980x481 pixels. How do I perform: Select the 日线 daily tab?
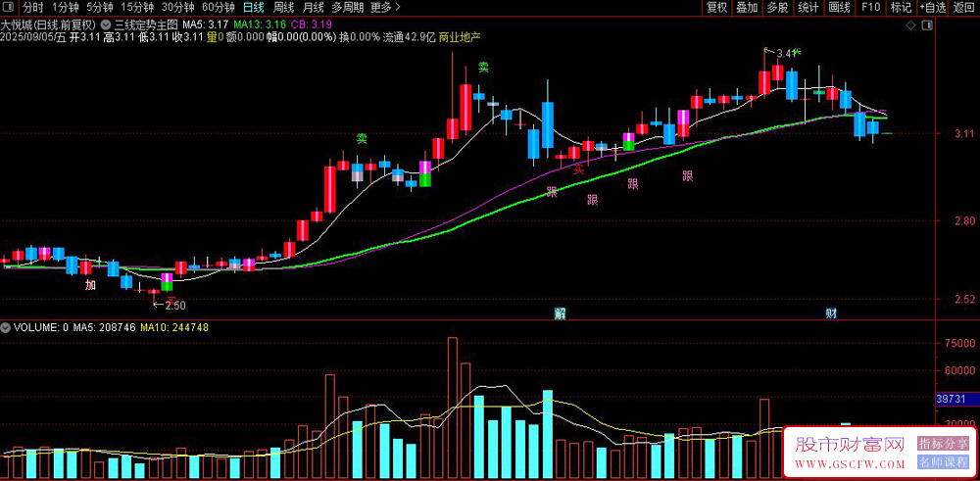coord(253,8)
